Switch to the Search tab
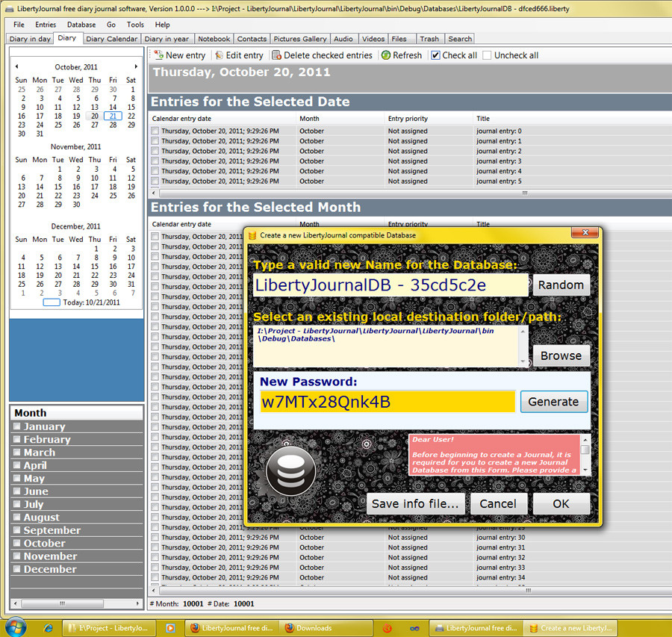The image size is (672, 637). 460,39
